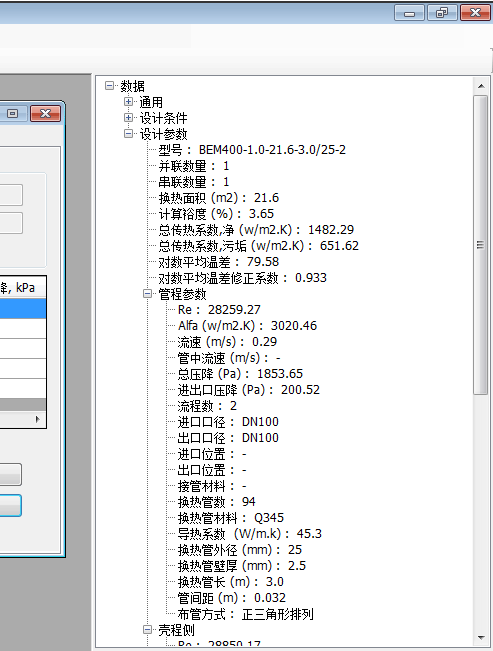The image size is (493, 651).
Task: Select the 布管方式 正三角形排列 entry
Action: pos(245,614)
